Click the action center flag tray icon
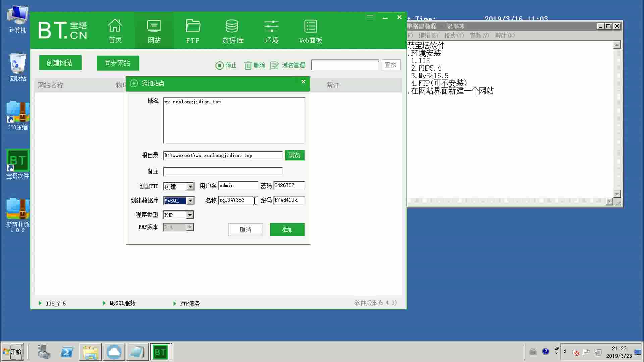Viewport: 644px width, 362px height. point(586,352)
